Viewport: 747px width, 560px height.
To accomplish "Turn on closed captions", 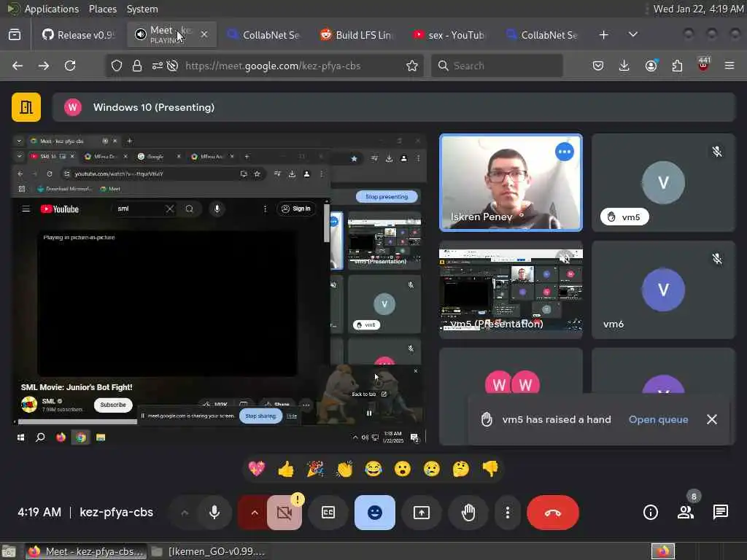I will click(328, 513).
